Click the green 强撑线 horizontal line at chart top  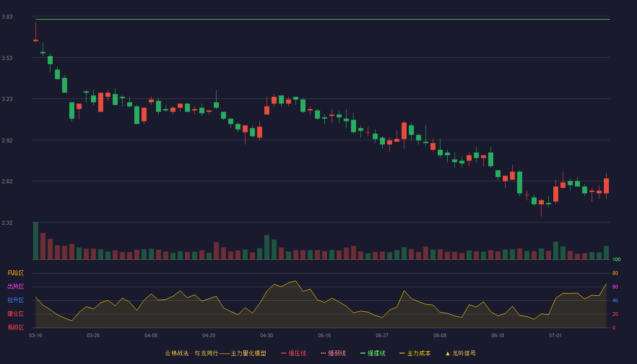coord(323,19)
